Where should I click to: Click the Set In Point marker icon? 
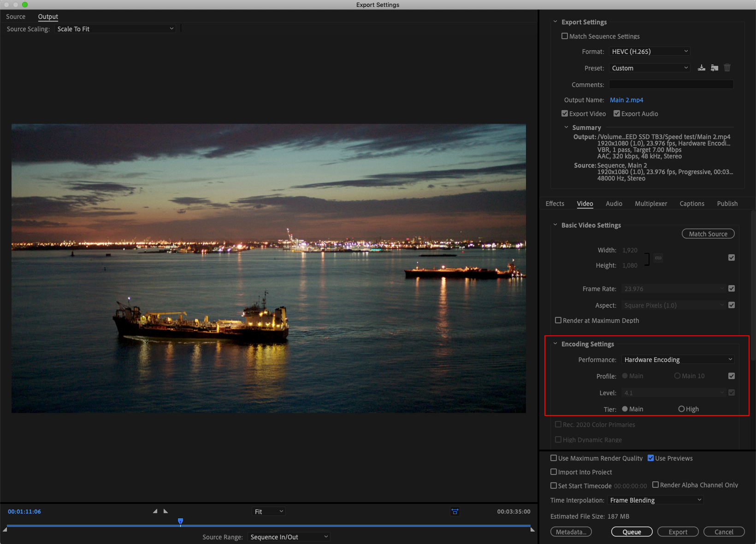pos(155,511)
